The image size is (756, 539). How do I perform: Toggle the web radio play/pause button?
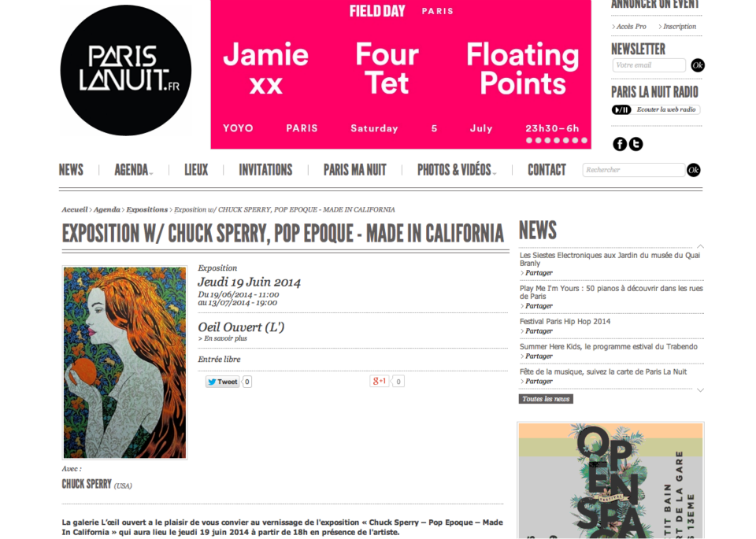(x=621, y=110)
